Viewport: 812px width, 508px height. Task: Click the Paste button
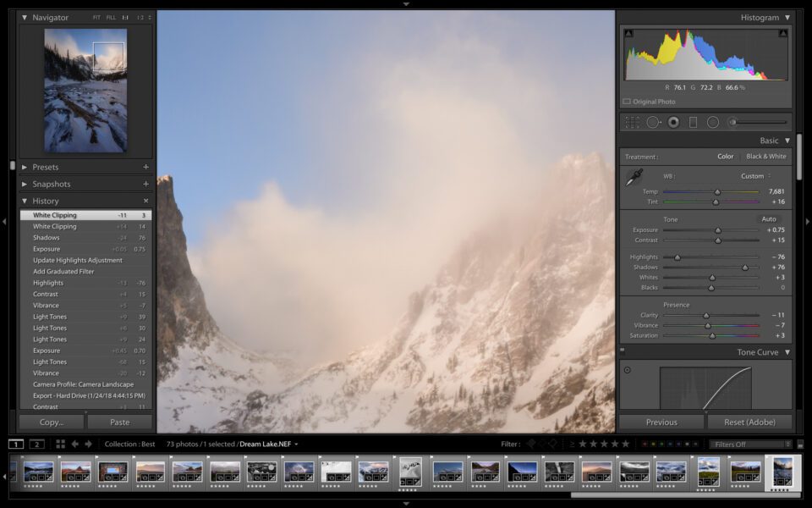(119, 422)
